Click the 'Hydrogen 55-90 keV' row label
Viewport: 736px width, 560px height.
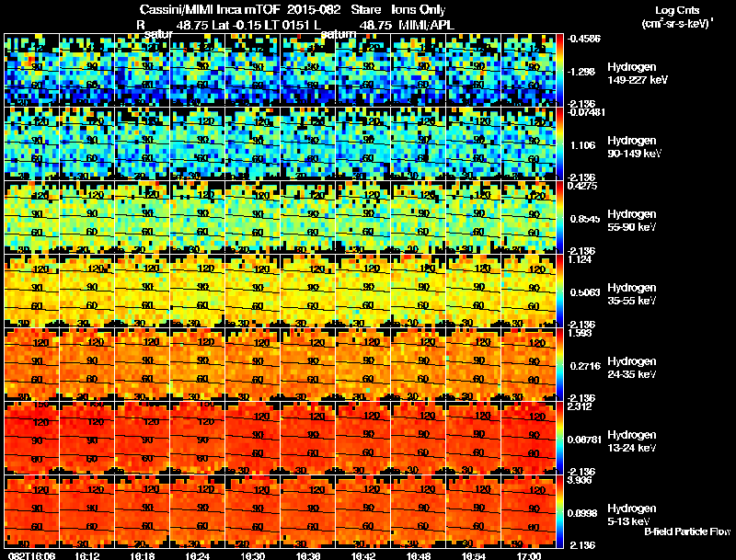click(632, 221)
